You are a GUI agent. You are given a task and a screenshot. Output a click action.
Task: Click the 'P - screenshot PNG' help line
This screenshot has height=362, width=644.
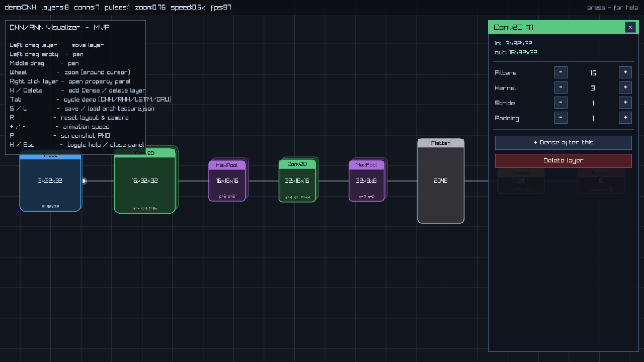pos(60,136)
